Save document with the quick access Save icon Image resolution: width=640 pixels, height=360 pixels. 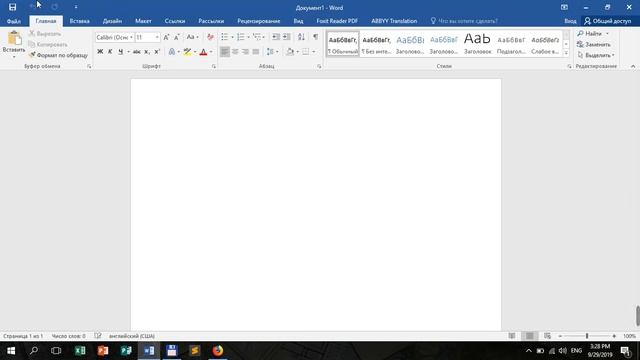13,7
